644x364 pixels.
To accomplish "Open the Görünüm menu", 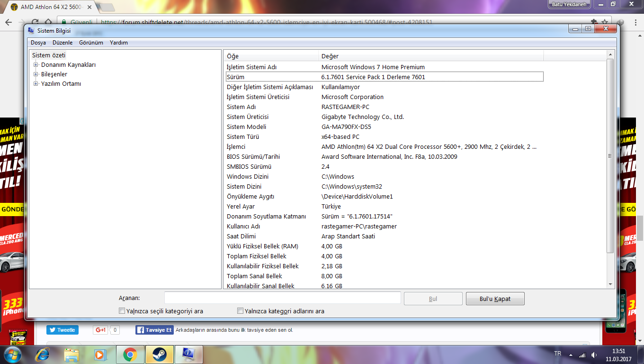I will (x=91, y=43).
